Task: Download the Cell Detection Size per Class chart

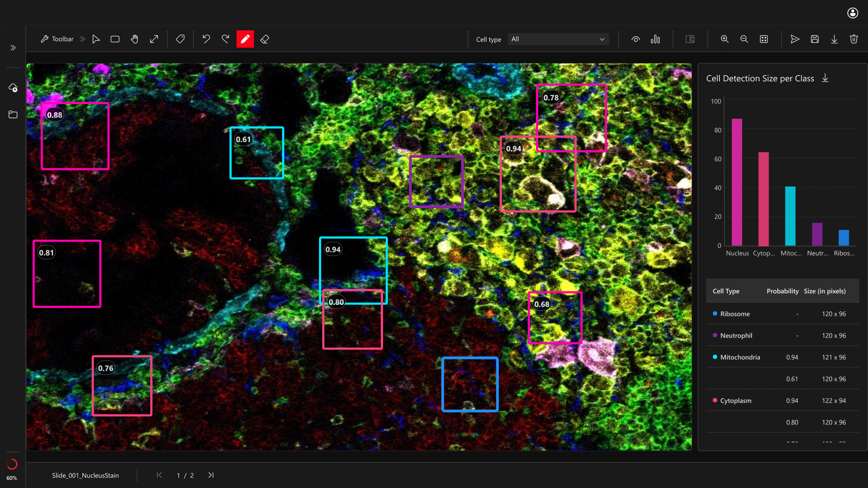Action: [x=825, y=77]
